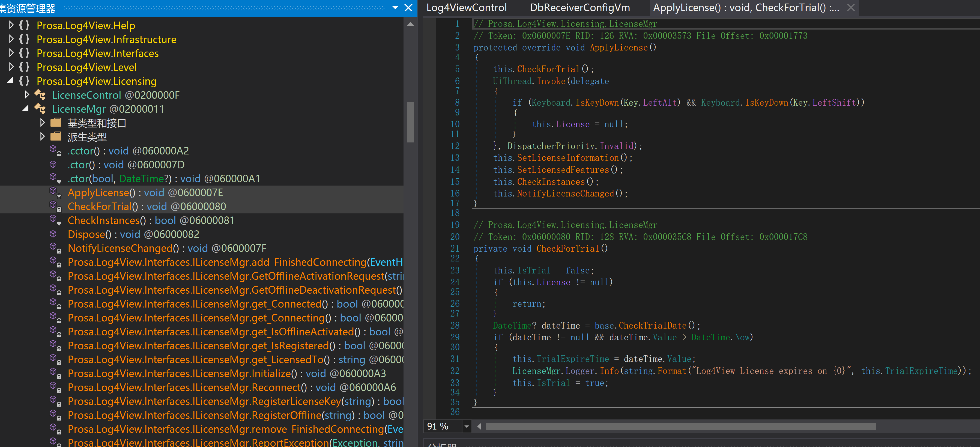Click the IsTrial = true statement

coord(560,383)
